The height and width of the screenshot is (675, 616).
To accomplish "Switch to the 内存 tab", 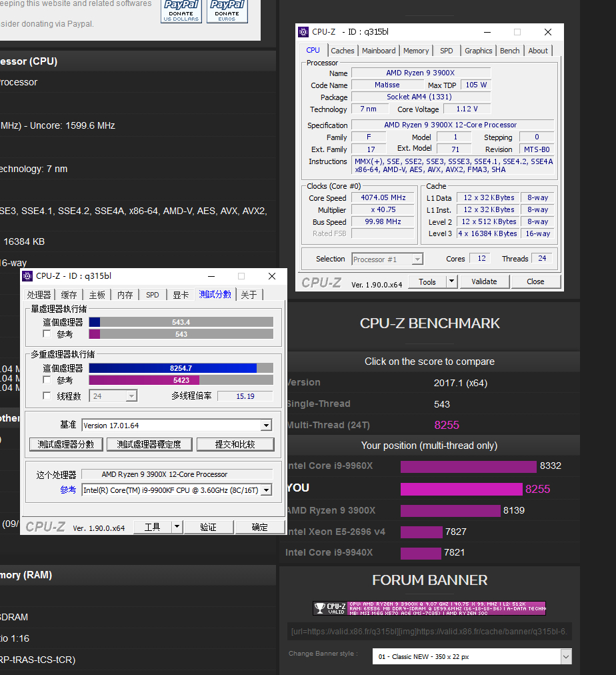I will pos(125,295).
